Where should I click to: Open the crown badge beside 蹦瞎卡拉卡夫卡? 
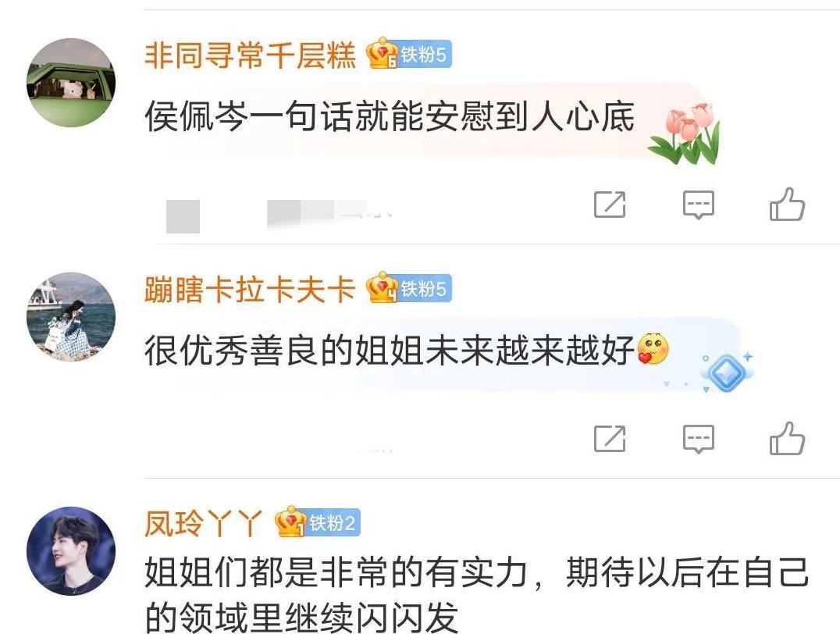(x=382, y=288)
